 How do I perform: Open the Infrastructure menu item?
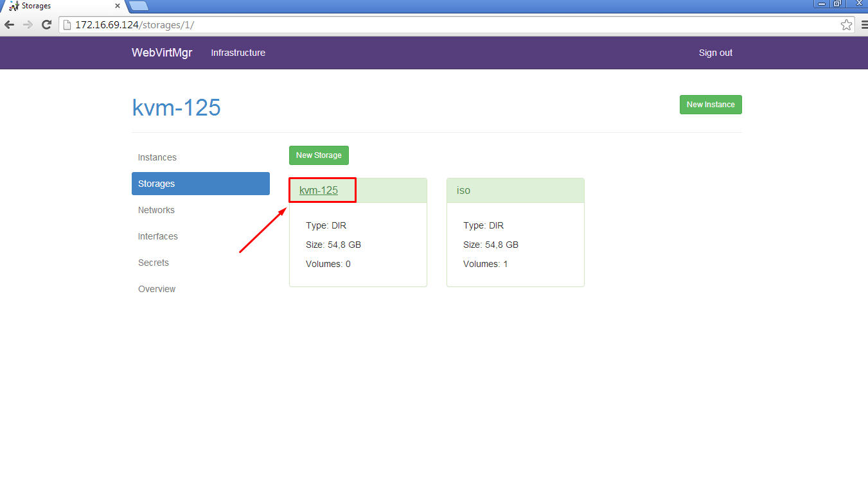pos(238,53)
